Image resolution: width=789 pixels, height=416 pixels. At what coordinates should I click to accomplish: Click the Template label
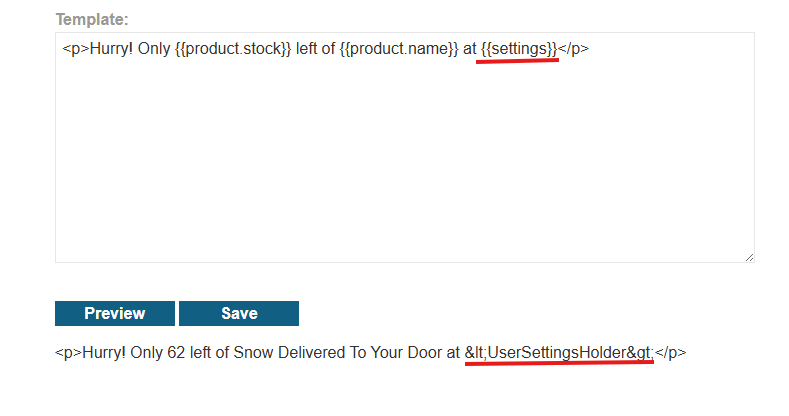[x=92, y=19]
